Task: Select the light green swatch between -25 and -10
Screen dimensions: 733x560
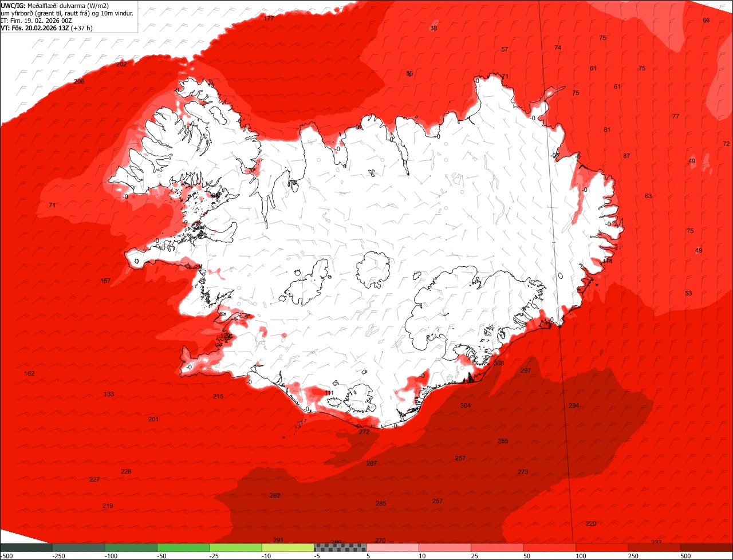Action: pyautogui.click(x=236, y=547)
